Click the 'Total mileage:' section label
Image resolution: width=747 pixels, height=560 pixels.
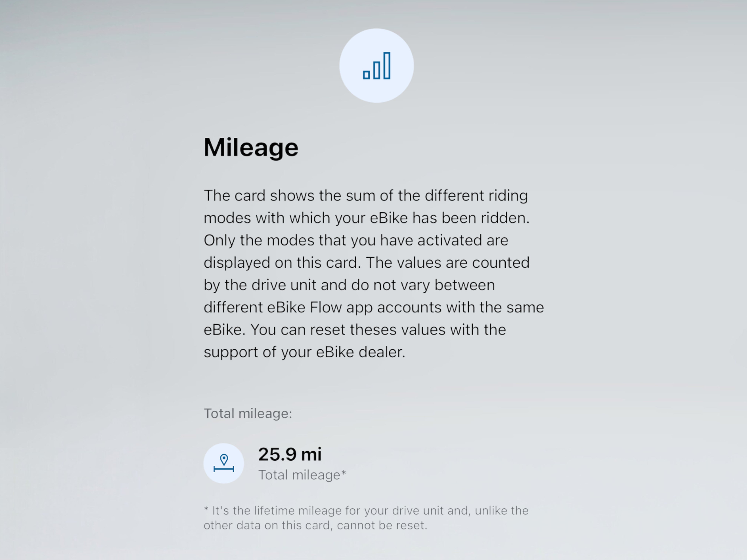click(x=248, y=414)
